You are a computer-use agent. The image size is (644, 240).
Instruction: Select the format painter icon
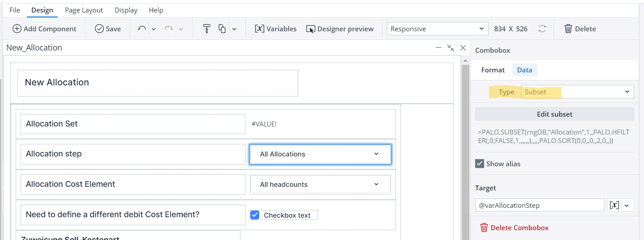click(206, 29)
